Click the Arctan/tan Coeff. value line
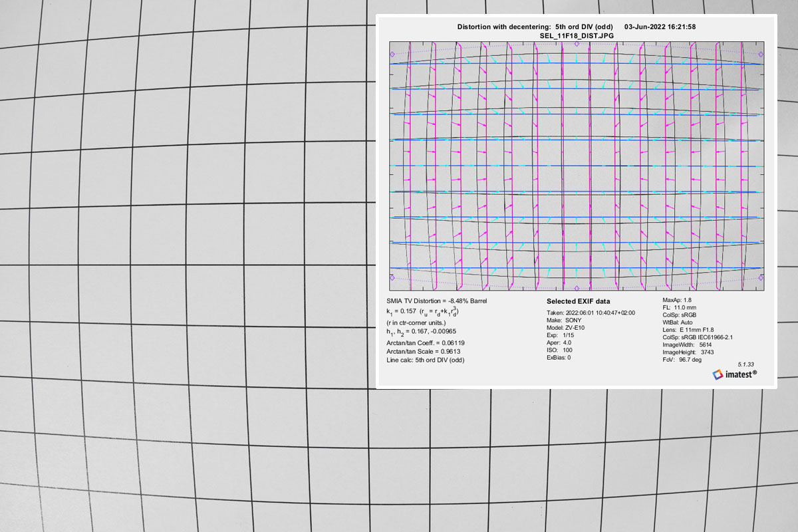The width and height of the screenshot is (798, 532). 426,342
